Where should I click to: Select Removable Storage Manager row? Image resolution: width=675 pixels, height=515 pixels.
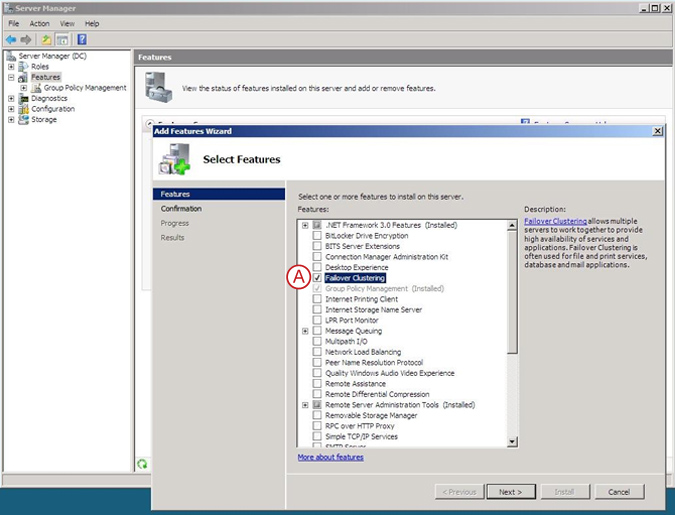pos(371,416)
